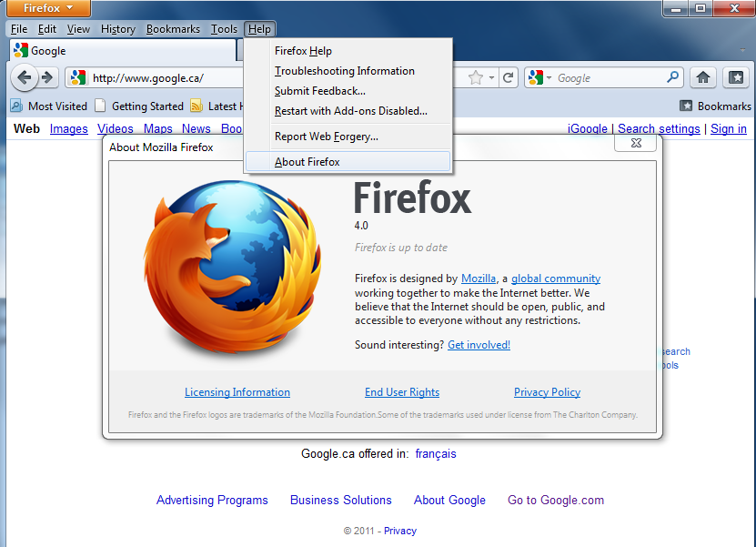Click the Images link on Google page
The height and width of the screenshot is (547, 756).
click(x=69, y=129)
